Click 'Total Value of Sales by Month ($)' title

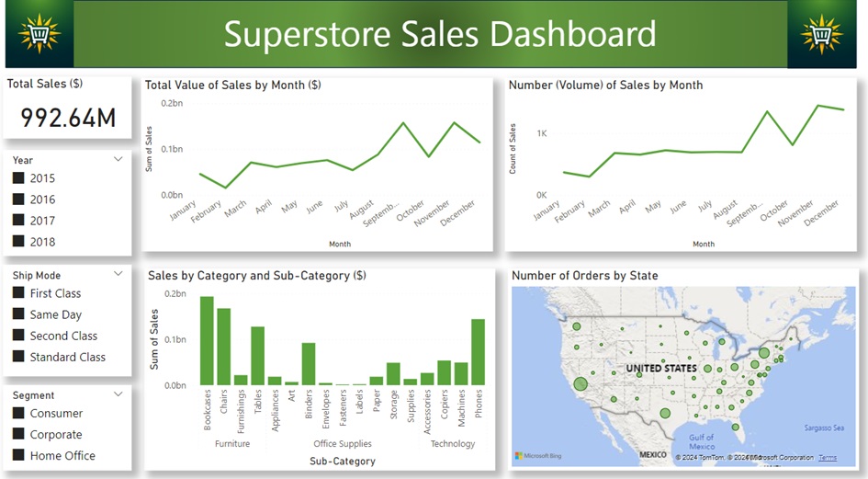click(233, 85)
